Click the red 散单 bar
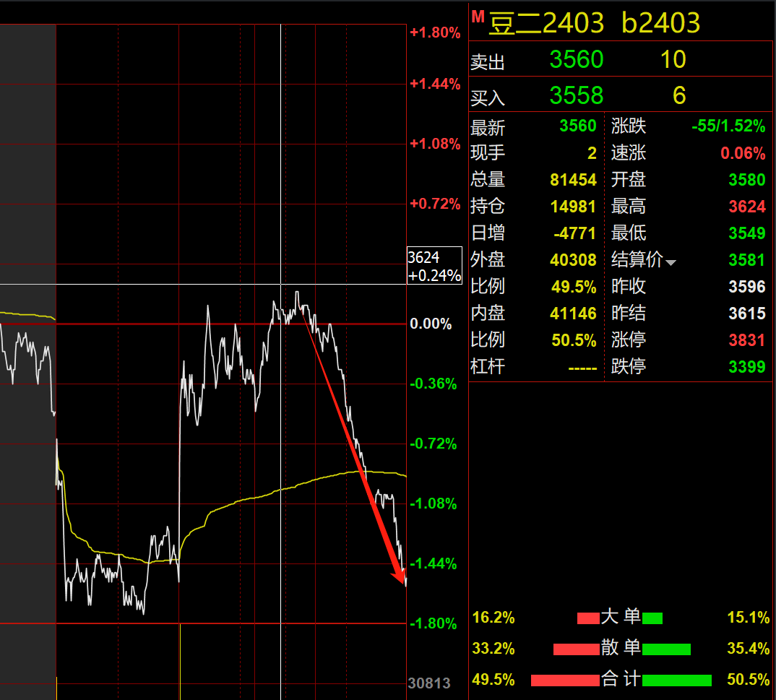The height and width of the screenshot is (700, 776). click(x=576, y=649)
